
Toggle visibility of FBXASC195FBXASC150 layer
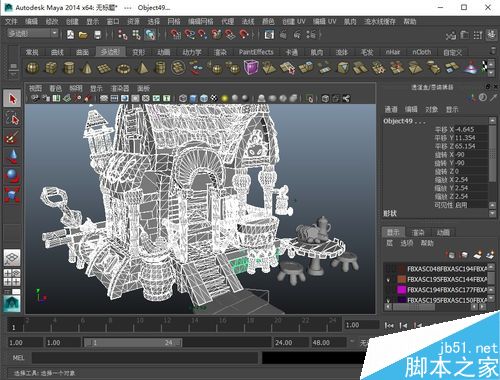click(x=388, y=300)
